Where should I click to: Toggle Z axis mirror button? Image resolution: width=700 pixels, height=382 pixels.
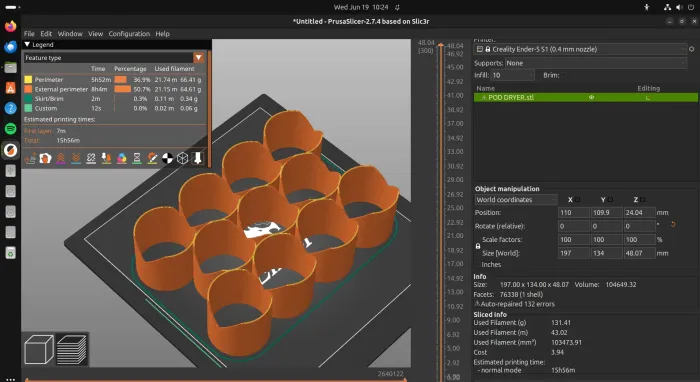click(642, 199)
